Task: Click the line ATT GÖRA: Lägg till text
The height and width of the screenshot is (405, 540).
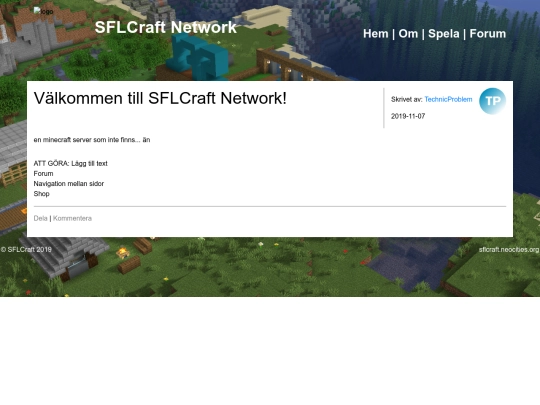Action: (71, 164)
